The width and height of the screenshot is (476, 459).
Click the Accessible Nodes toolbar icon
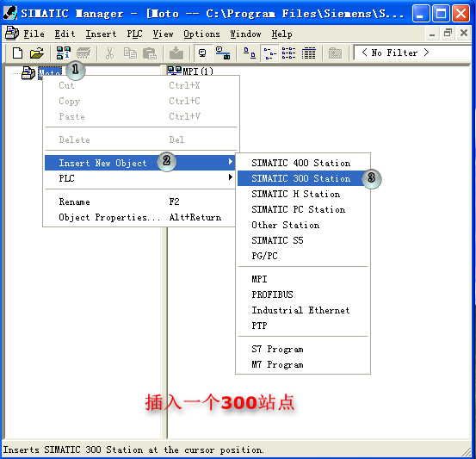[x=64, y=53]
